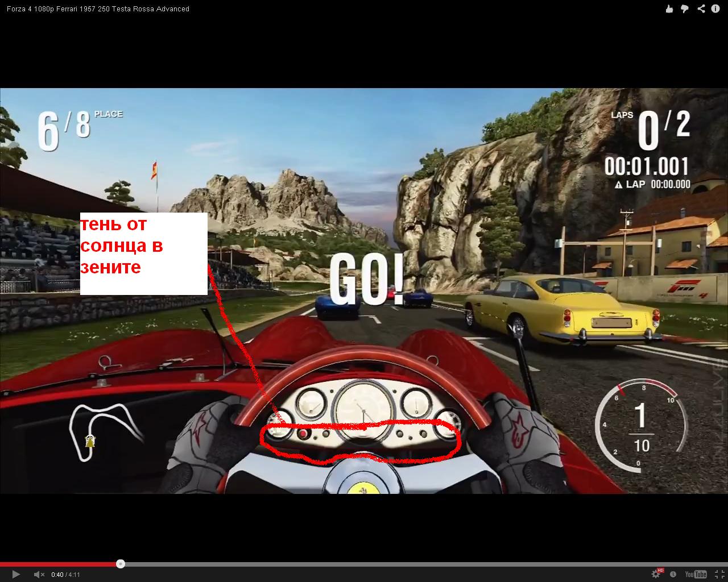Click the YouTube logo in player bar
This screenshot has height=582, width=728.
[696, 574]
